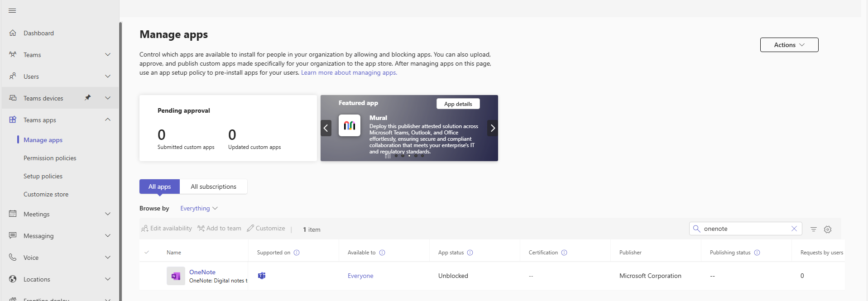Image resolution: width=868 pixels, height=301 pixels.
Task: Expand the Locations menu chevron
Action: coord(108,279)
